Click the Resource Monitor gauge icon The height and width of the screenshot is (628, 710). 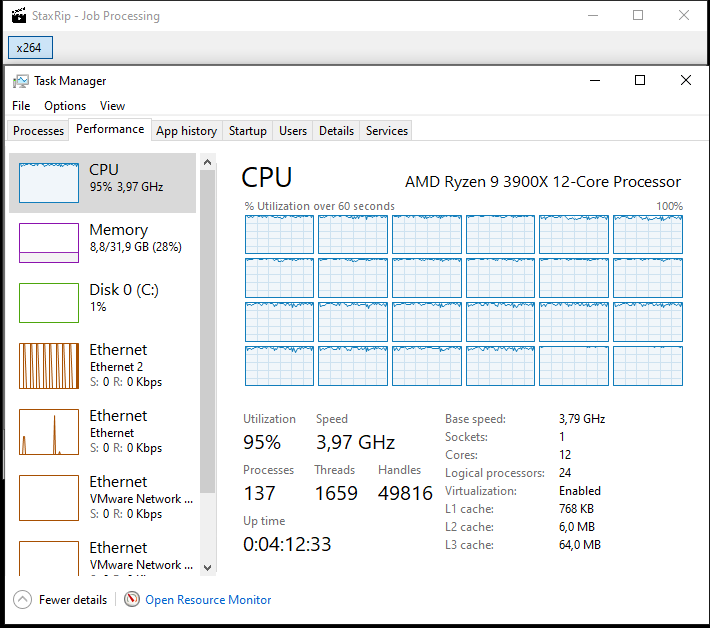pos(132,599)
